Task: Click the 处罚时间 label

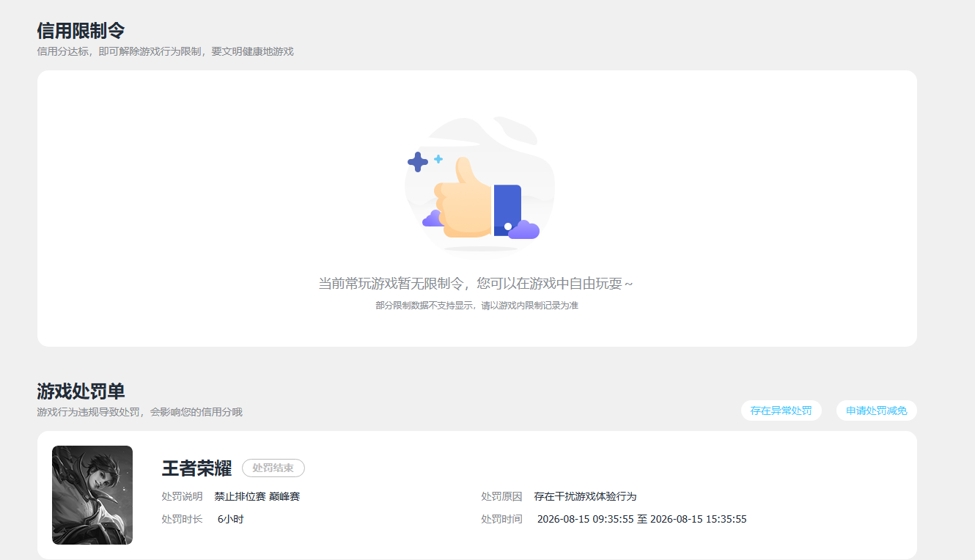Action: [501, 519]
